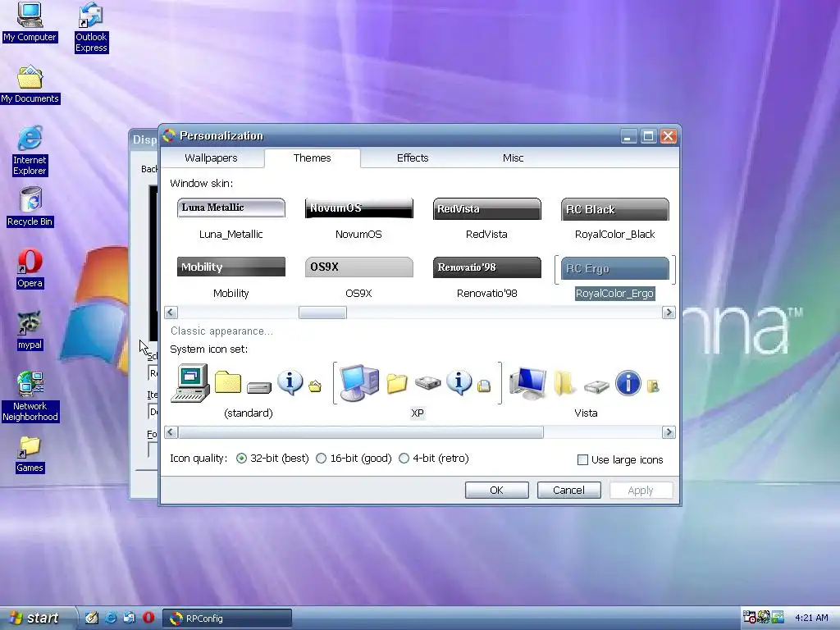Switch to the Themes tab
Screen dimensions: 840x630
[x=313, y=158]
